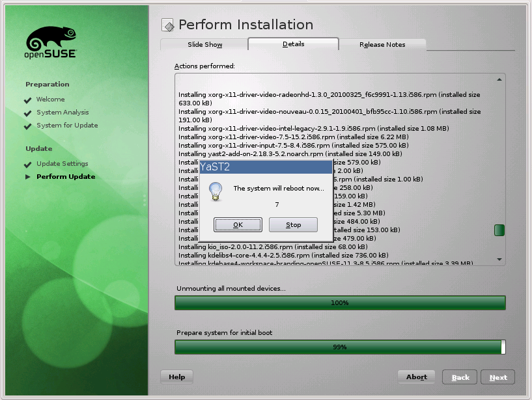Click 'The system will reboot now...' message
Image resolution: width=532 pixels, height=400 pixels.
click(279, 189)
